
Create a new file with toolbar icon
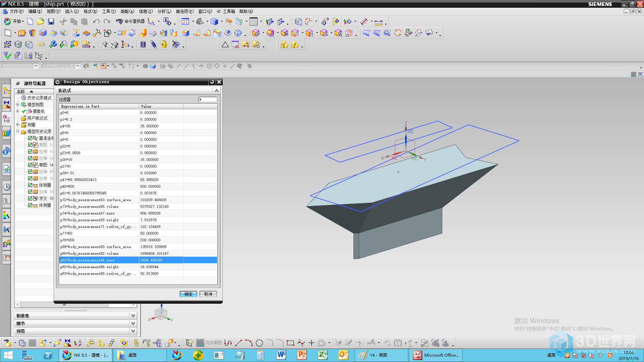(x=30, y=21)
